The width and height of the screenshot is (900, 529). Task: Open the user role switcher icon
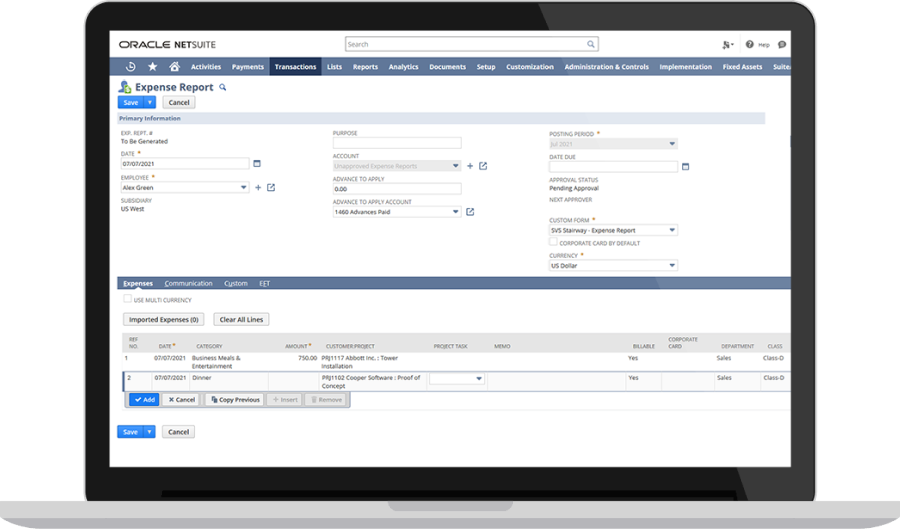point(727,45)
